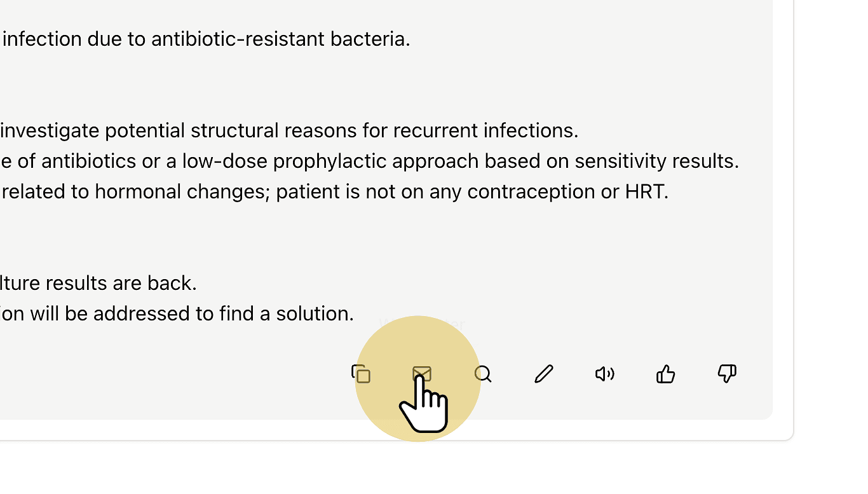This screenshot has height=494, width=868.
Task: Read the note aloud with the speaker icon
Action: click(605, 374)
